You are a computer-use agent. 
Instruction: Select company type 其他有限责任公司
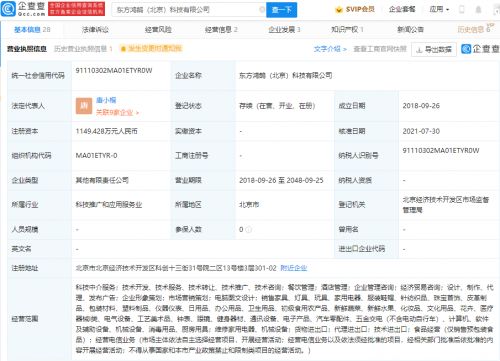[102, 180]
